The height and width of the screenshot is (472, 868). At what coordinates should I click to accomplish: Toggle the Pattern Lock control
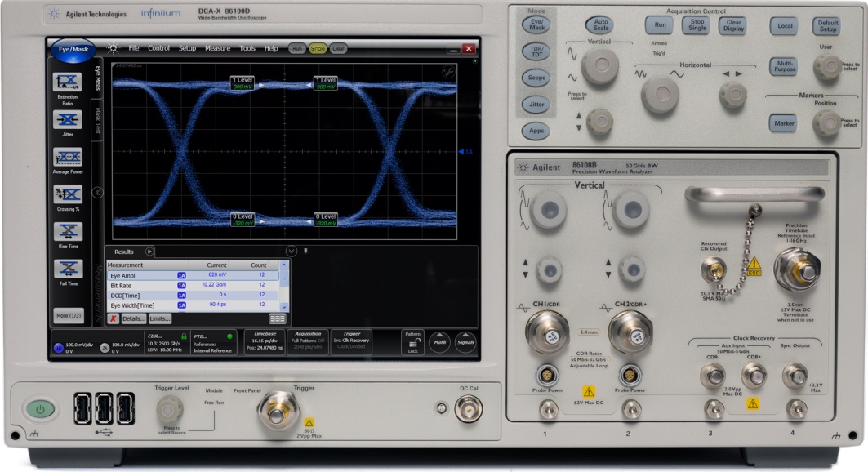[413, 341]
